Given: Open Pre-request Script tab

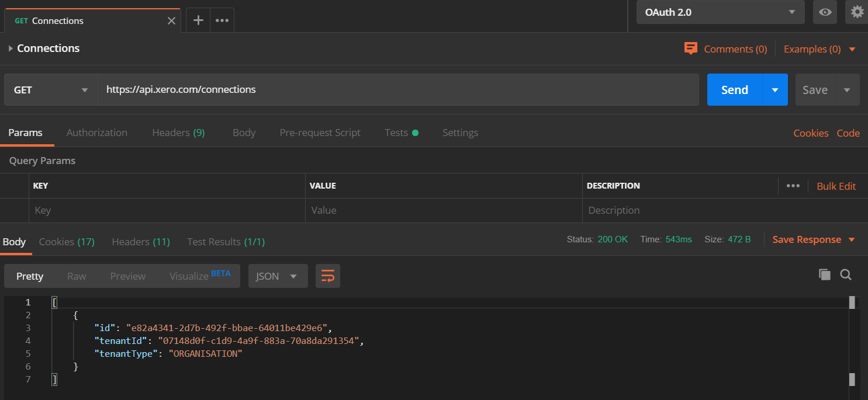Looking at the screenshot, I should [320, 133].
